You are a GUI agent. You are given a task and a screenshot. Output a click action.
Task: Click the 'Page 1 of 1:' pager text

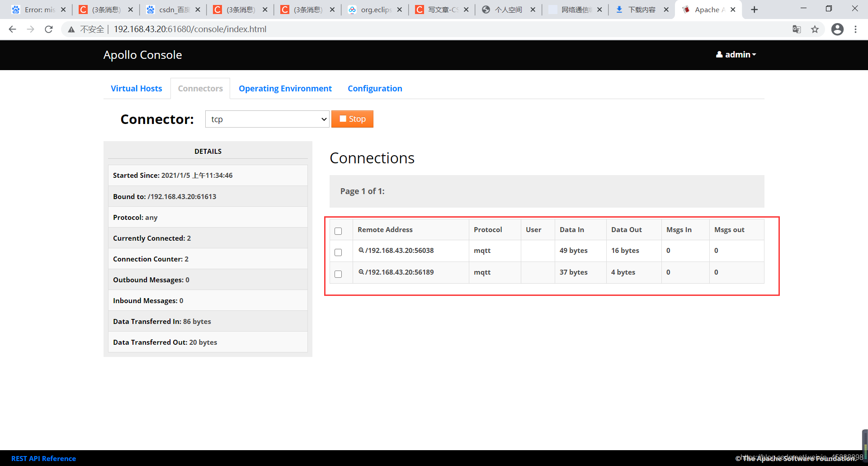tap(363, 191)
